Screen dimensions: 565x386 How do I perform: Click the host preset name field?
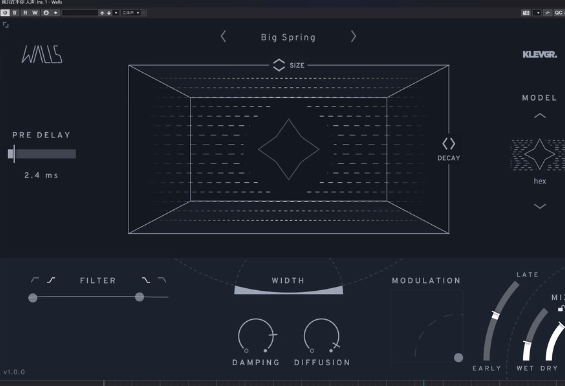[80, 13]
